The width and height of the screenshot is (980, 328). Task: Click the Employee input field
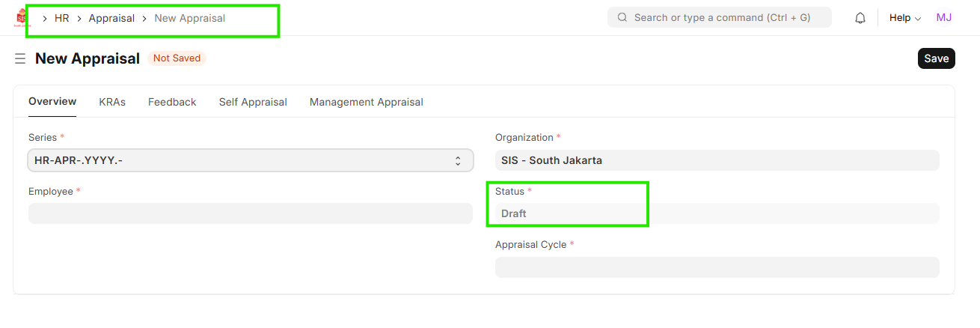[250, 213]
